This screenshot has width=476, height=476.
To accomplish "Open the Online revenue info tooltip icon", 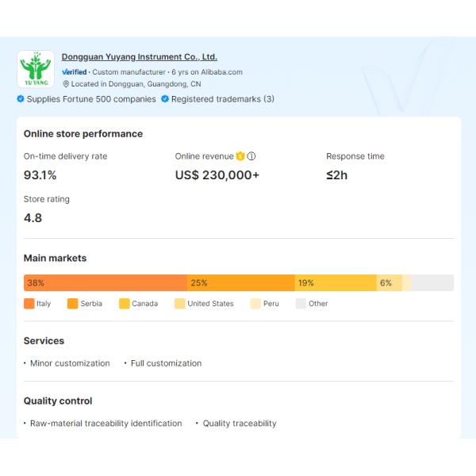I will [x=251, y=156].
